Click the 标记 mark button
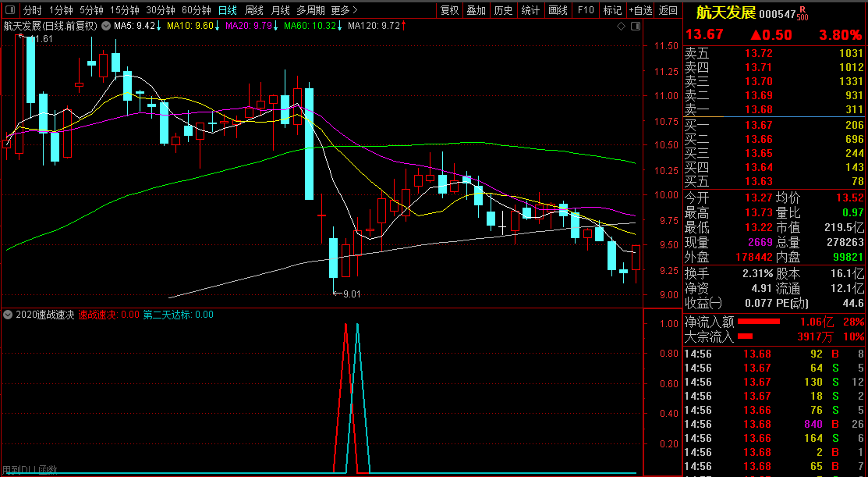The width and height of the screenshot is (868, 477). 612,10
